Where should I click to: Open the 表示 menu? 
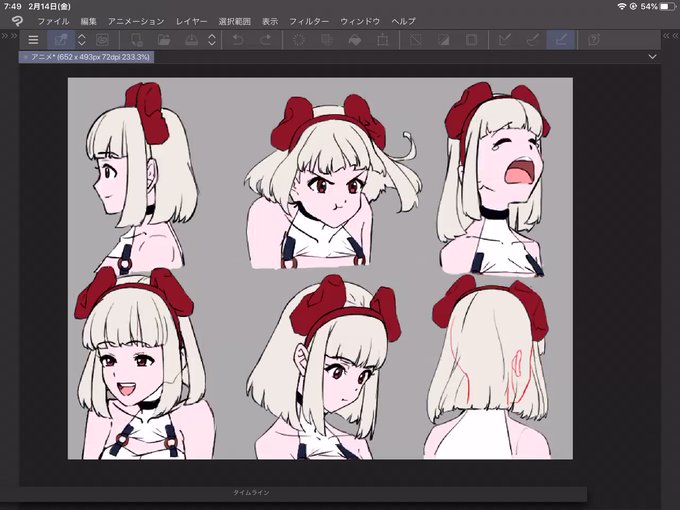coord(270,21)
